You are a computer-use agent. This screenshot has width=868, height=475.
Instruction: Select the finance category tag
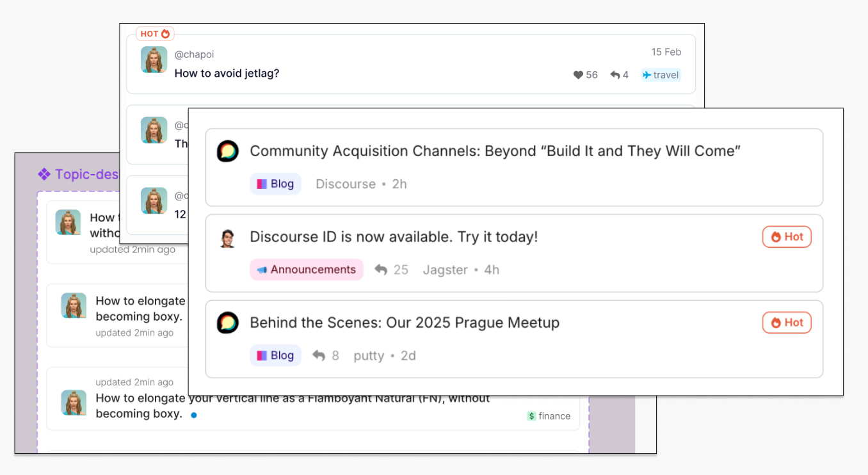pos(549,416)
